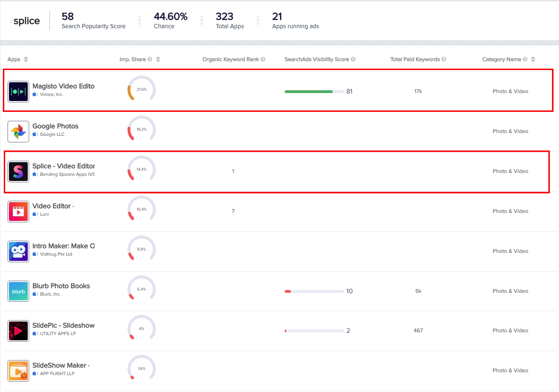Click Photo & Video category in Google Photos row
The height and width of the screenshot is (392, 559).
click(x=510, y=132)
